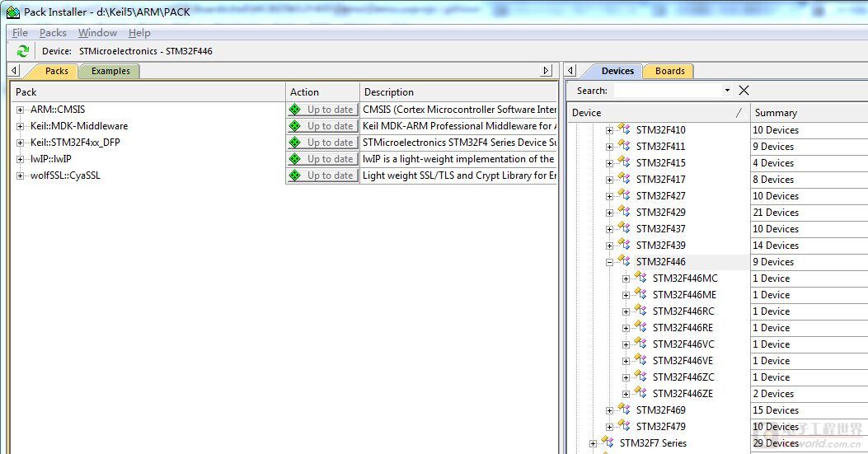Click the chip icon beside STM32F446VC
Viewport: 868px width, 454px height.
(640, 344)
